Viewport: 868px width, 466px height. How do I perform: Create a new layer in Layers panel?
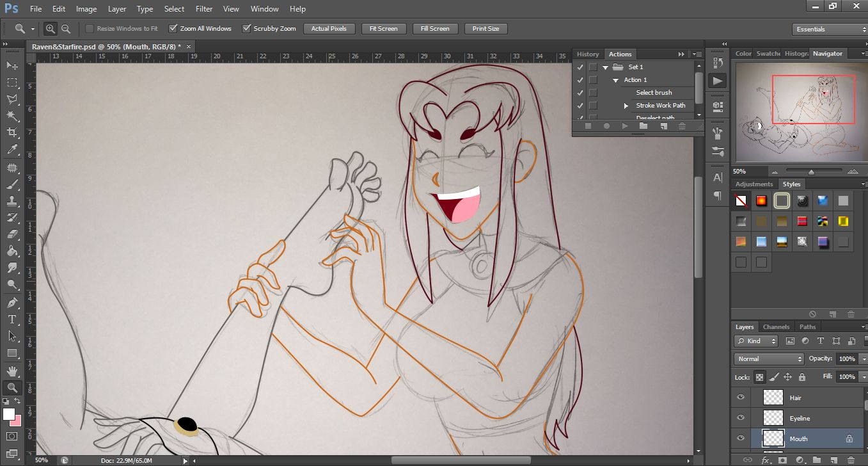(834, 460)
